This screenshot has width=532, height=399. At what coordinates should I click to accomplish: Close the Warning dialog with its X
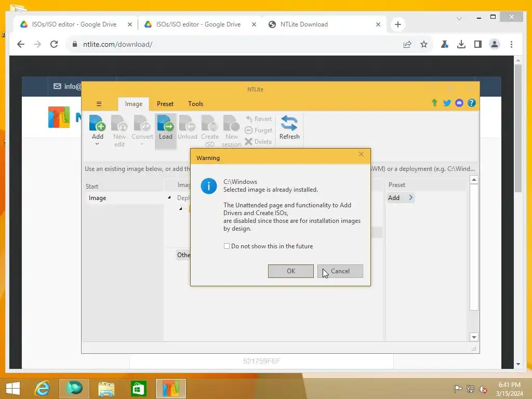click(x=361, y=154)
